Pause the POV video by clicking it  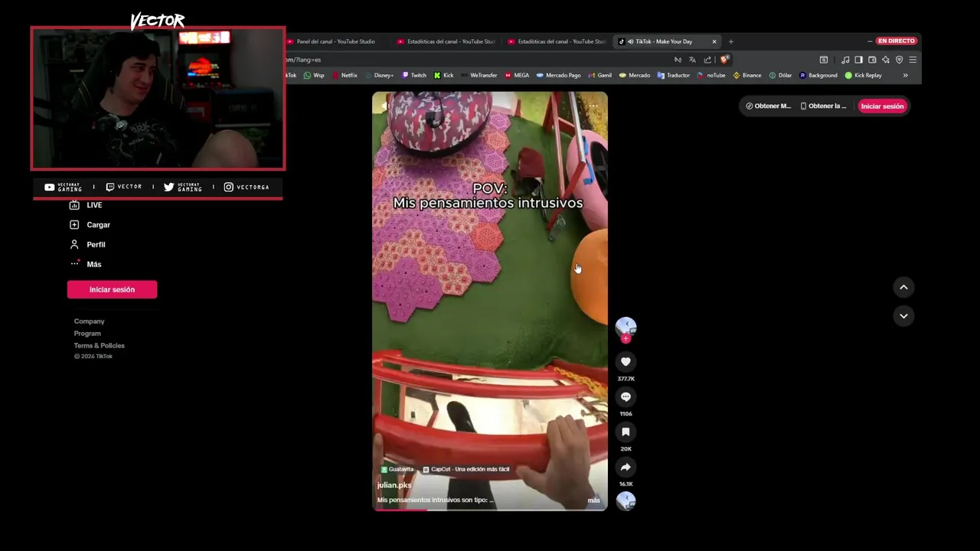(490, 301)
